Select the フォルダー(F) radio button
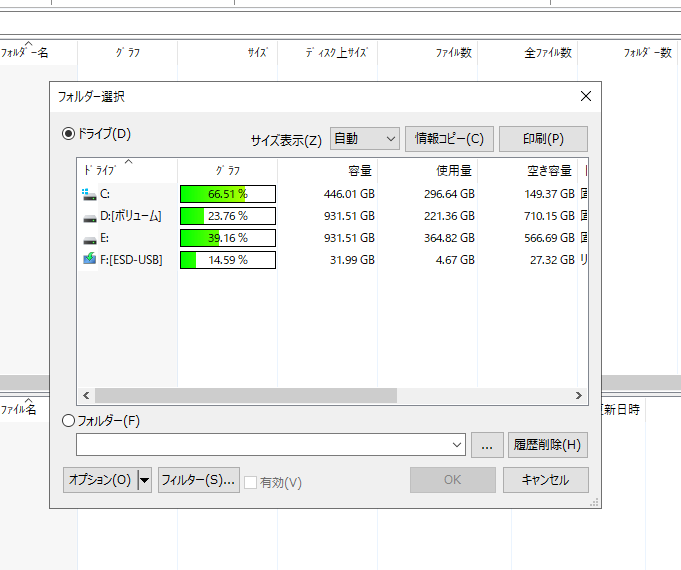 point(69,421)
